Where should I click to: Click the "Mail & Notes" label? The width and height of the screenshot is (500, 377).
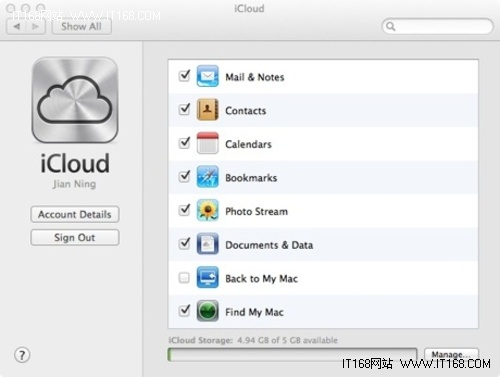(255, 77)
